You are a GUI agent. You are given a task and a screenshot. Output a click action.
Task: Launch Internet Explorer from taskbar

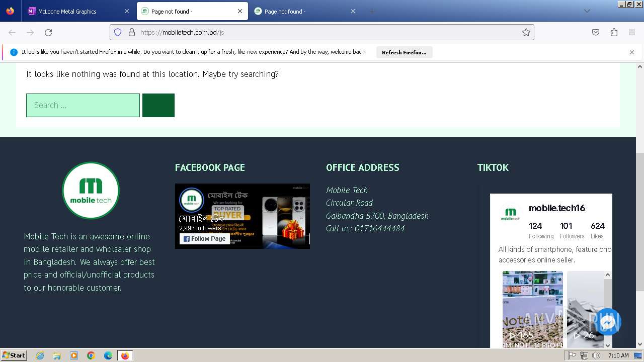[40, 355]
